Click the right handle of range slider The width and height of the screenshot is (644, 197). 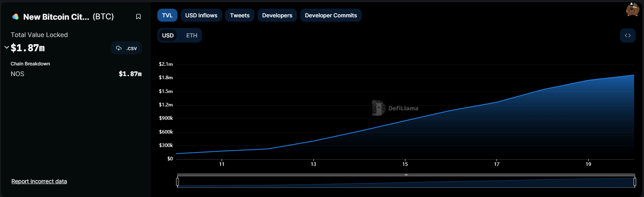click(x=635, y=182)
